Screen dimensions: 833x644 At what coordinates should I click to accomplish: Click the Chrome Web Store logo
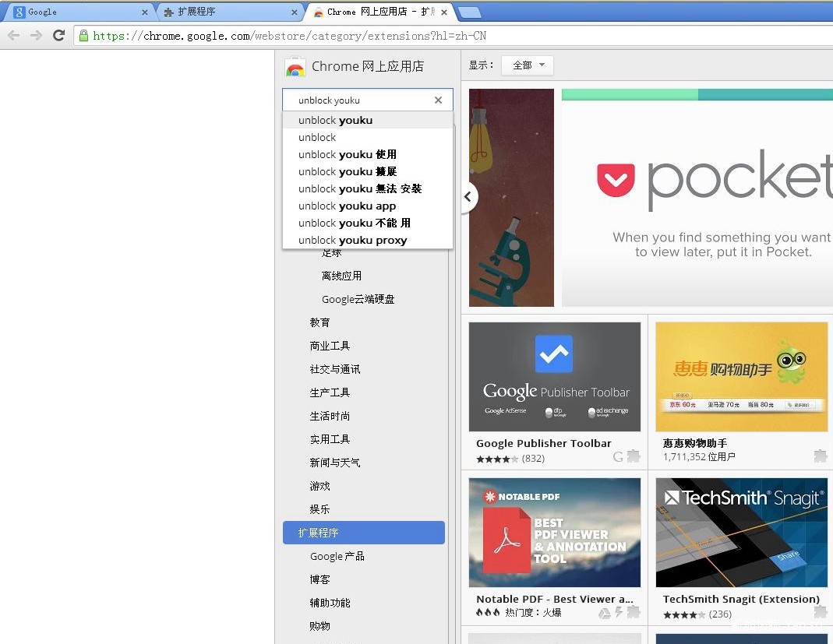pyautogui.click(x=295, y=67)
